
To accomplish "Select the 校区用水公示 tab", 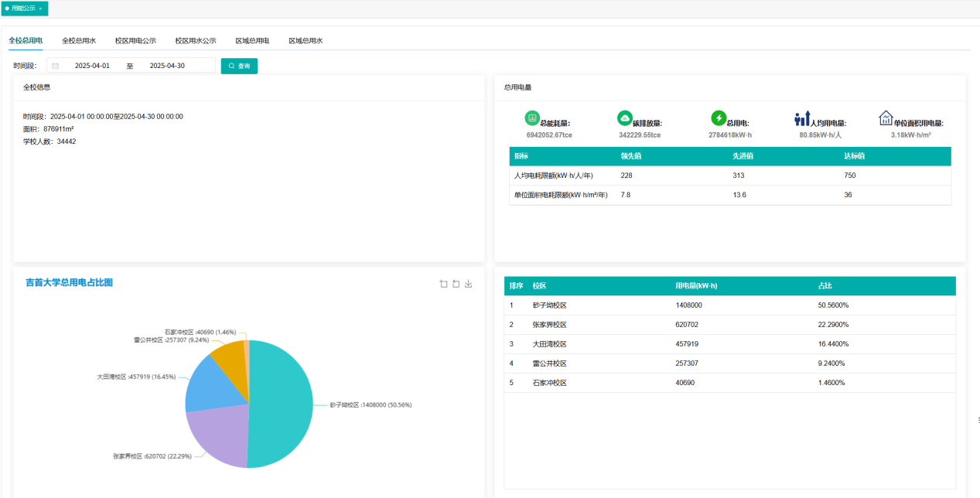I will click(196, 41).
